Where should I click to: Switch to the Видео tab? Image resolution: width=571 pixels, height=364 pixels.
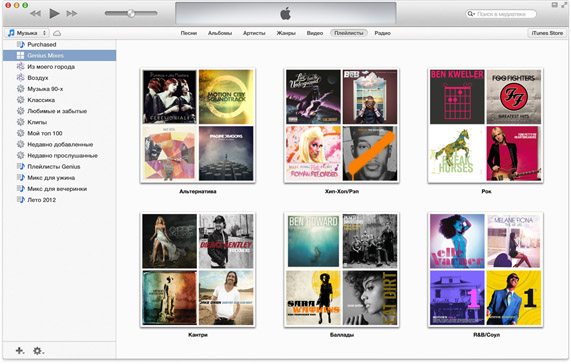coord(315,33)
